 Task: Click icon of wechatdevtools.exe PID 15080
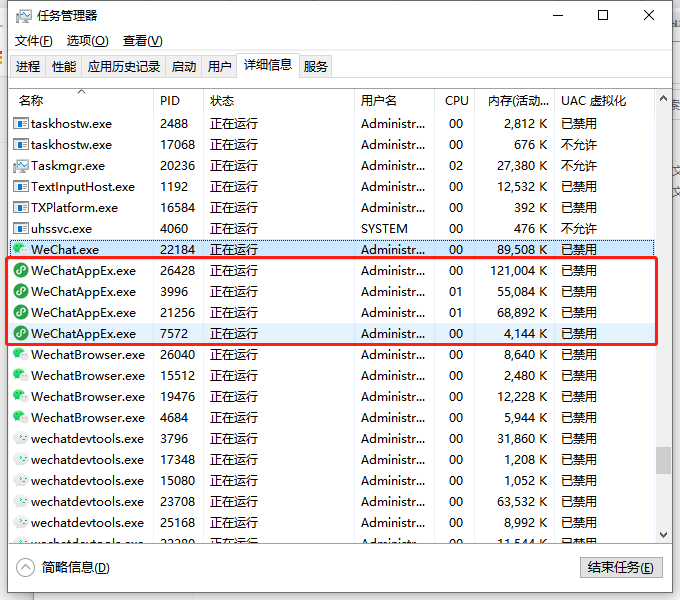[20, 480]
